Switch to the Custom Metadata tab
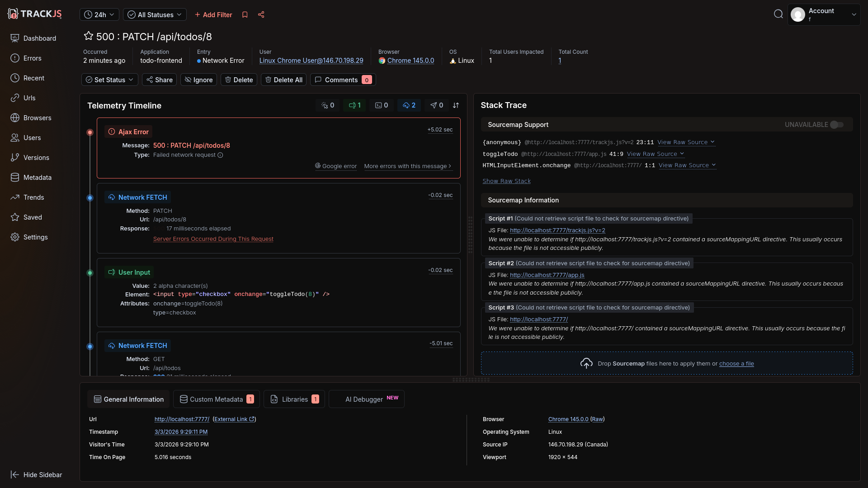Viewport: 868px width, 488px height. click(x=217, y=399)
